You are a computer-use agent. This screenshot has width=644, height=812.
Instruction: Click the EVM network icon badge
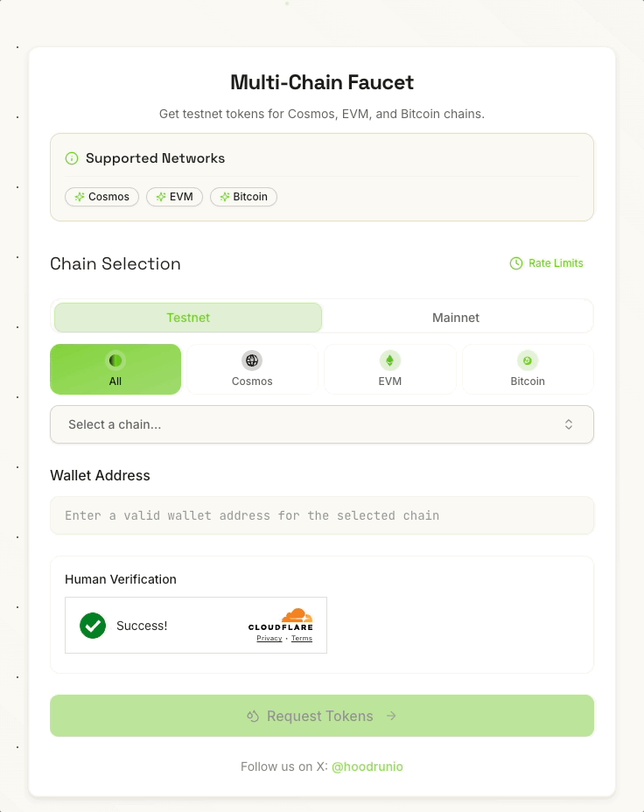pos(159,197)
